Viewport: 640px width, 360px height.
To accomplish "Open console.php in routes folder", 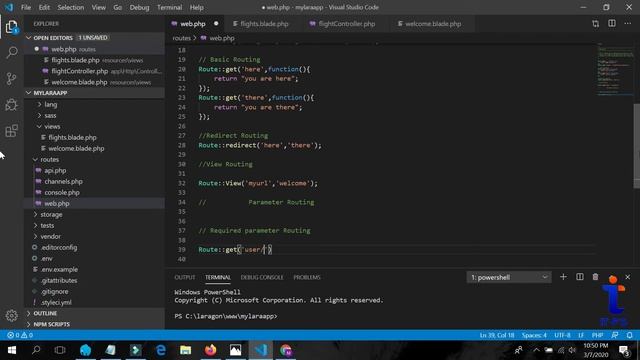I will (x=62, y=193).
